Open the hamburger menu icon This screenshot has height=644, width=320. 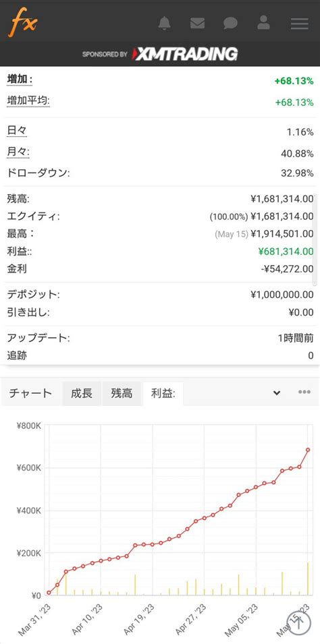[300, 24]
